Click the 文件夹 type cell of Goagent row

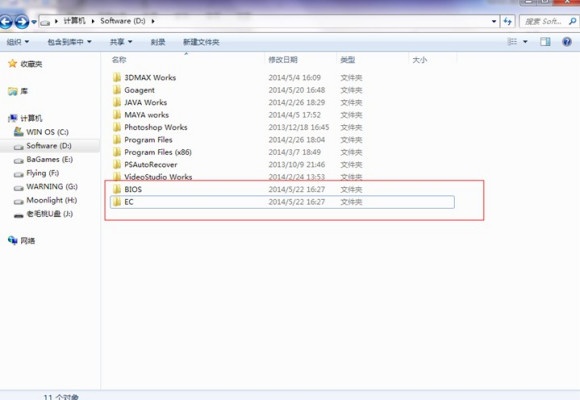click(x=351, y=90)
